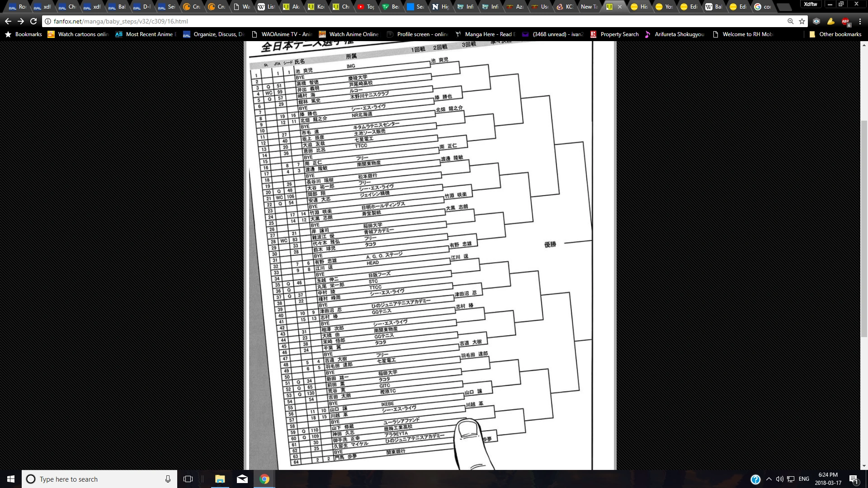Open the page zoom indicator icon
This screenshot has width=868, height=488.
[x=790, y=21]
